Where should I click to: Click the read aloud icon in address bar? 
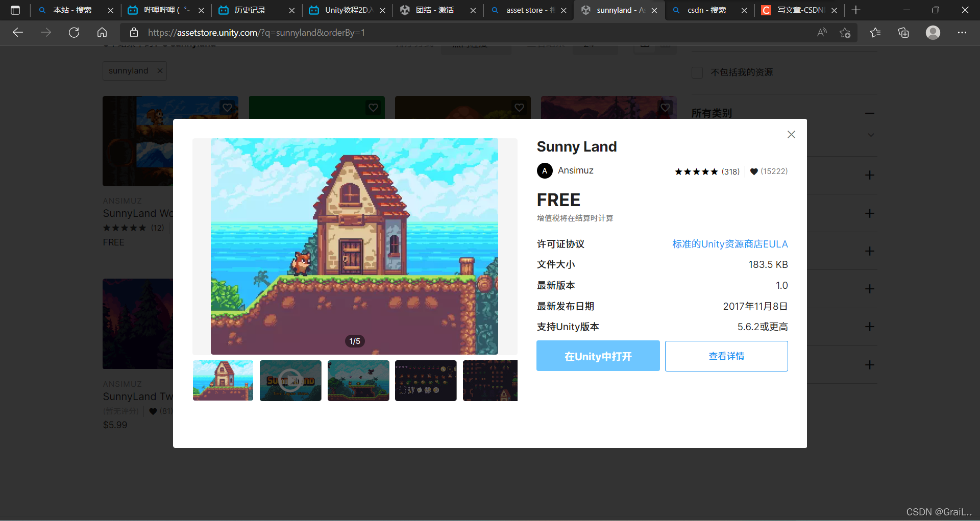[822, 33]
